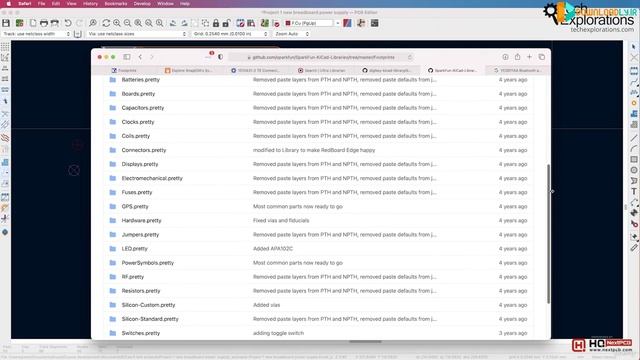The image size is (640, 360).
Task: Toggle the KiCad layer pair swatch
Action: (347, 23)
